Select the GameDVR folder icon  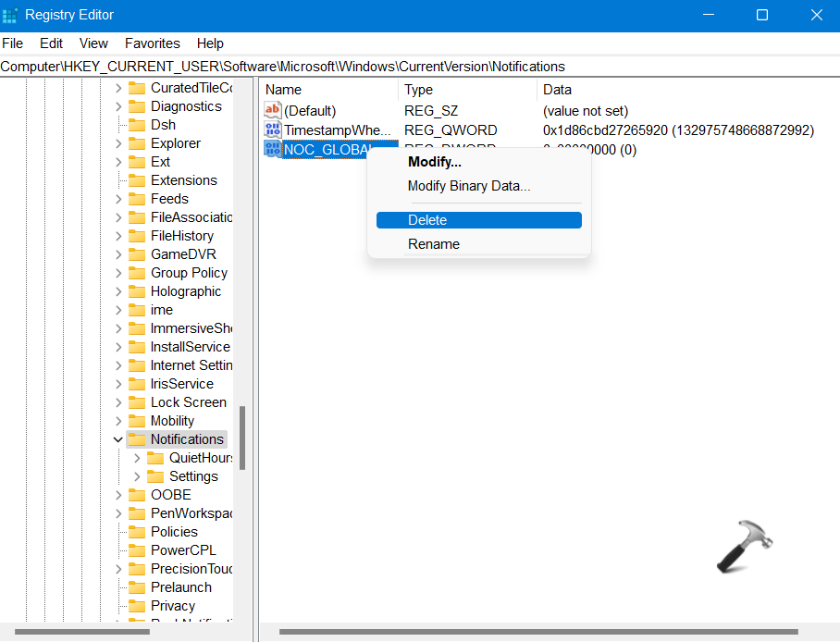click(137, 254)
